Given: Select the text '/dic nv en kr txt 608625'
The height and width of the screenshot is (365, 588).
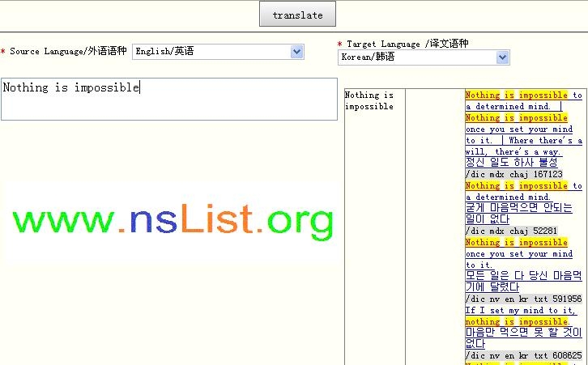Looking at the screenshot, I should (523, 355).
